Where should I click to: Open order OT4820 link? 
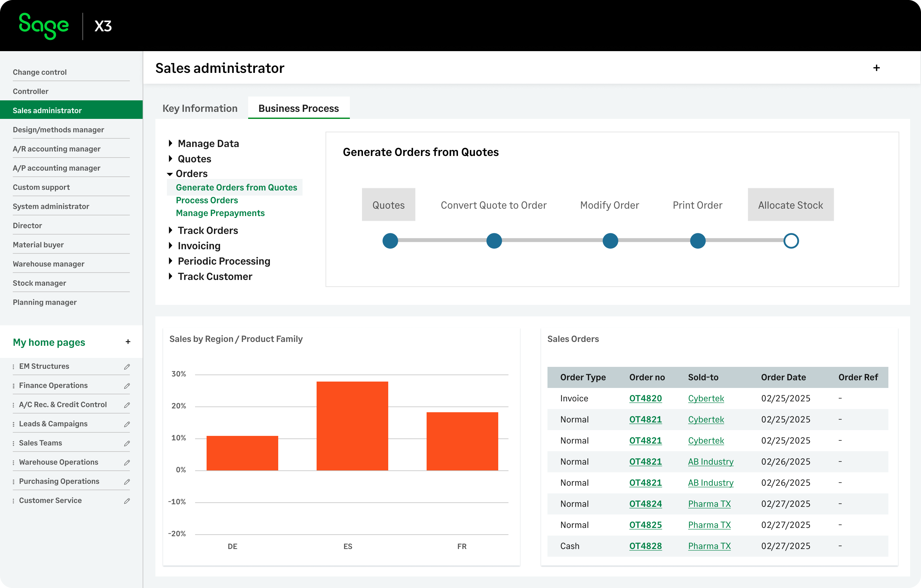(x=646, y=398)
